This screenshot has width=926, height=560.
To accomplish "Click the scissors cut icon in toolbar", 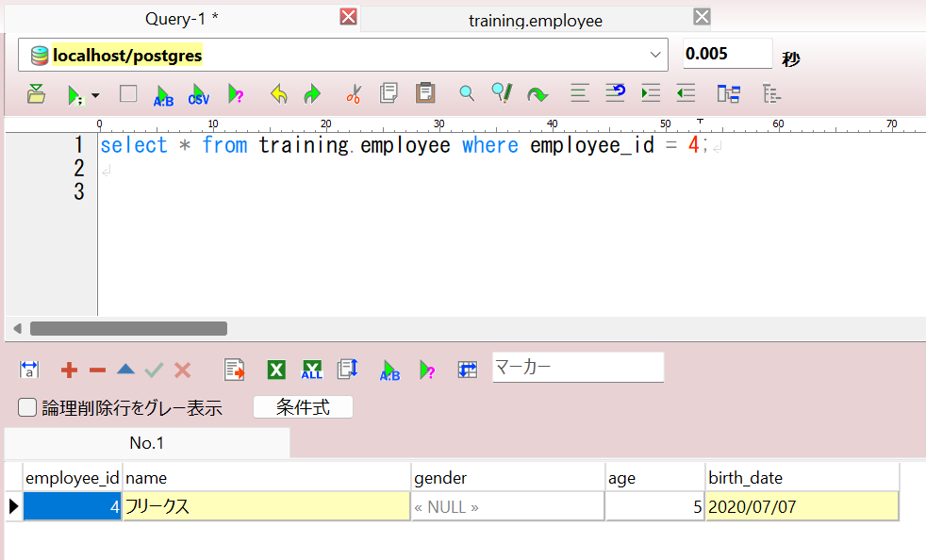I will click(x=354, y=93).
